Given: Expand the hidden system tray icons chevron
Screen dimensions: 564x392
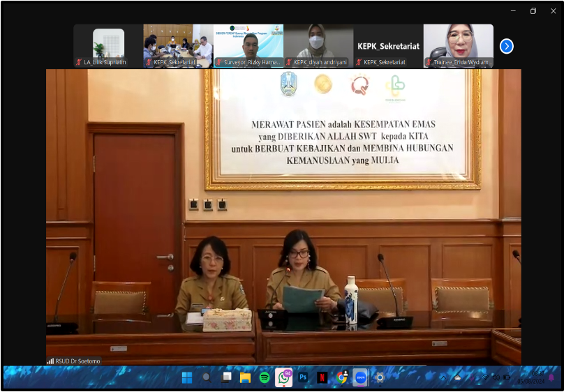Looking at the screenshot, I should (443, 377).
